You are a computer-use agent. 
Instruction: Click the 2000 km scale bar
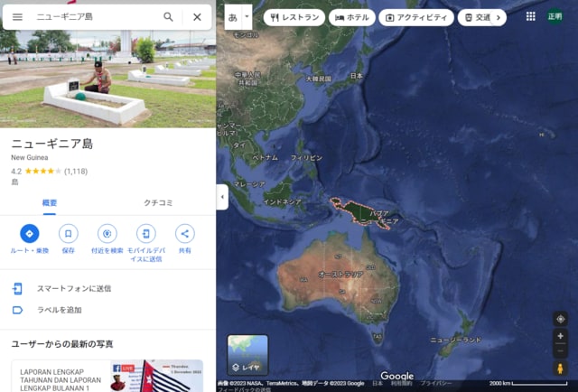pos(528,384)
